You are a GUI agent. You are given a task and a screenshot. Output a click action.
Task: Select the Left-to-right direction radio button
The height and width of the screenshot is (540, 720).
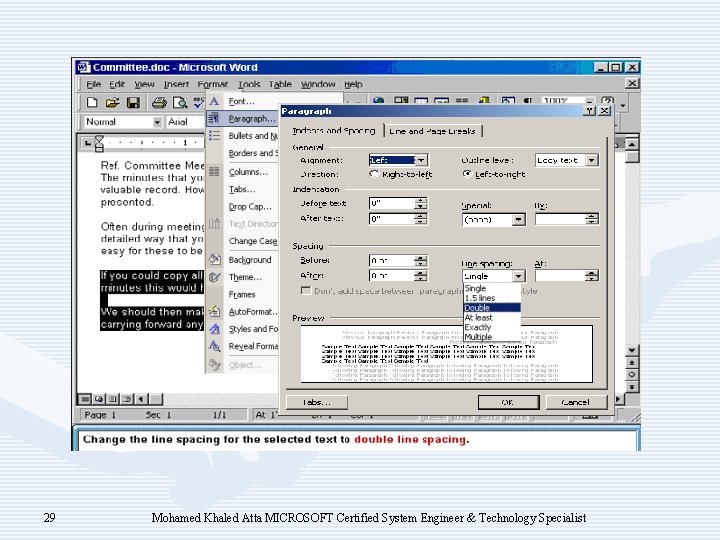[x=467, y=174]
